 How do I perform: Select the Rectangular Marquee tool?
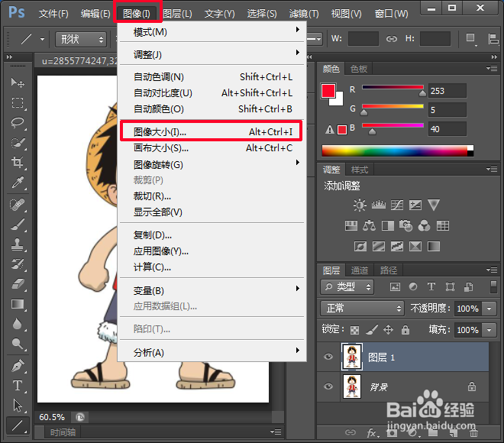click(18, 103)
